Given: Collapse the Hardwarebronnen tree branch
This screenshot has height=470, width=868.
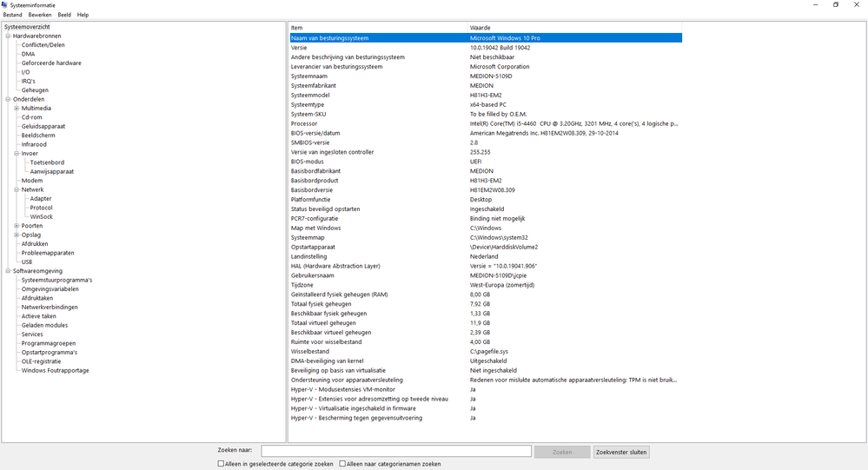Looking at the screenshot, I should pos(8,36).
